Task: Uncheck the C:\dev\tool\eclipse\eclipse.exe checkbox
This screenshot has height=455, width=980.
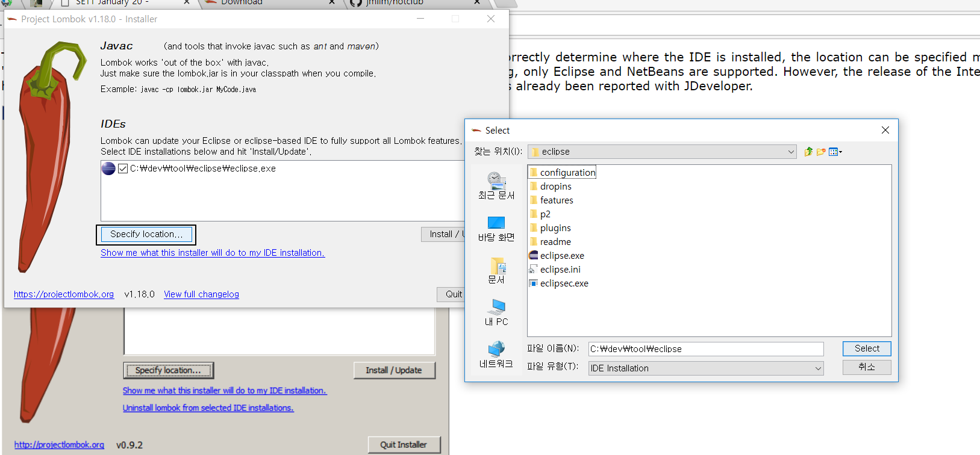Action: [x=123, y=169]
